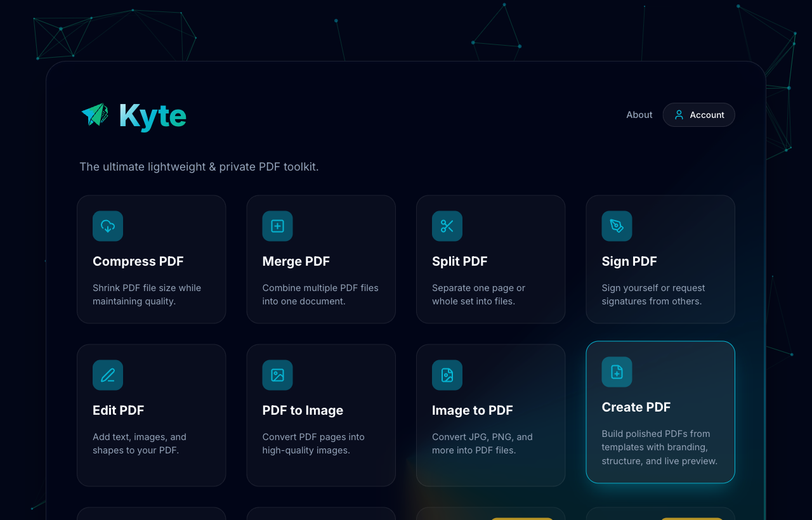This screenshot has width=812, height=520.
Task: Click the user icon in the Account button
Action: pyautogui.click(x=679, y=115)
